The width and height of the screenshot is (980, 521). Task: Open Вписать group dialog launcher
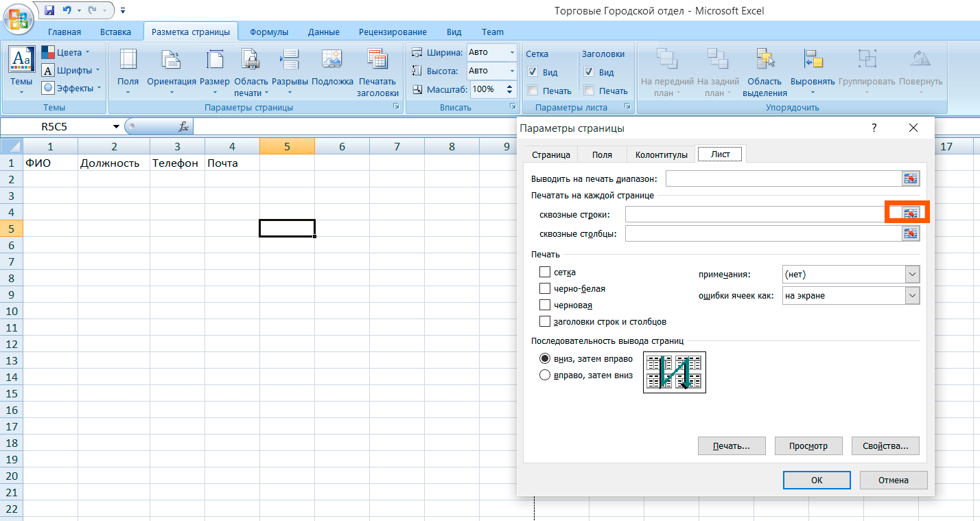(513, 107)
